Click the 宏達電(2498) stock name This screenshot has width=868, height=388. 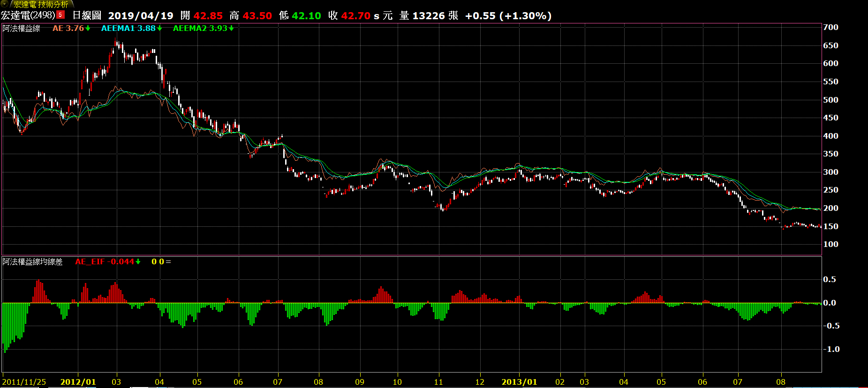pos(28,15)
